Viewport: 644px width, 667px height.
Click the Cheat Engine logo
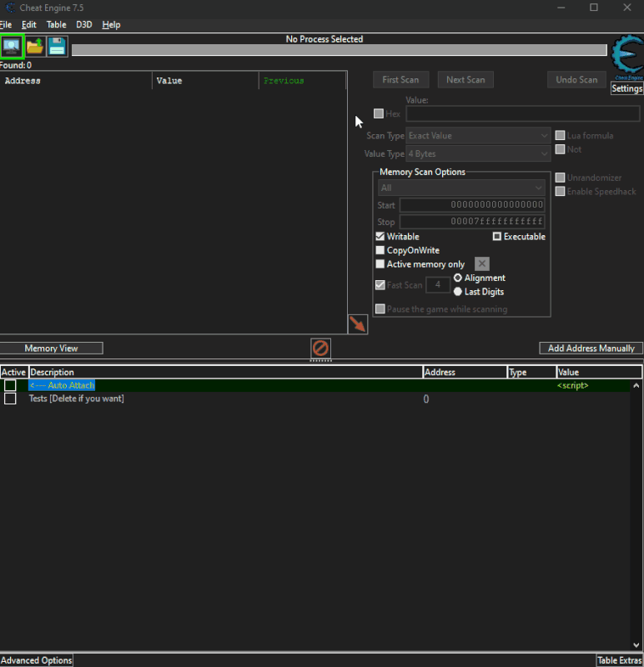(x=627, y=56)
